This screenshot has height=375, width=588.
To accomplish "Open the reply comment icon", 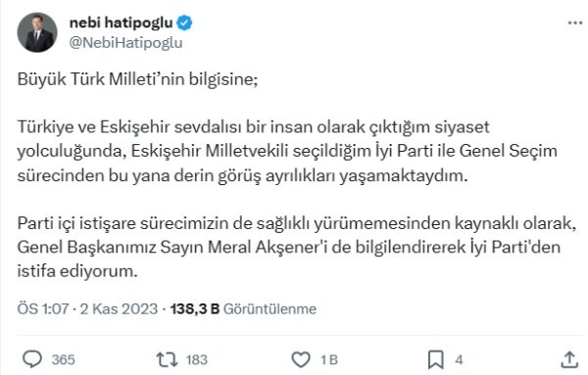I will click(x=32, y=359).
